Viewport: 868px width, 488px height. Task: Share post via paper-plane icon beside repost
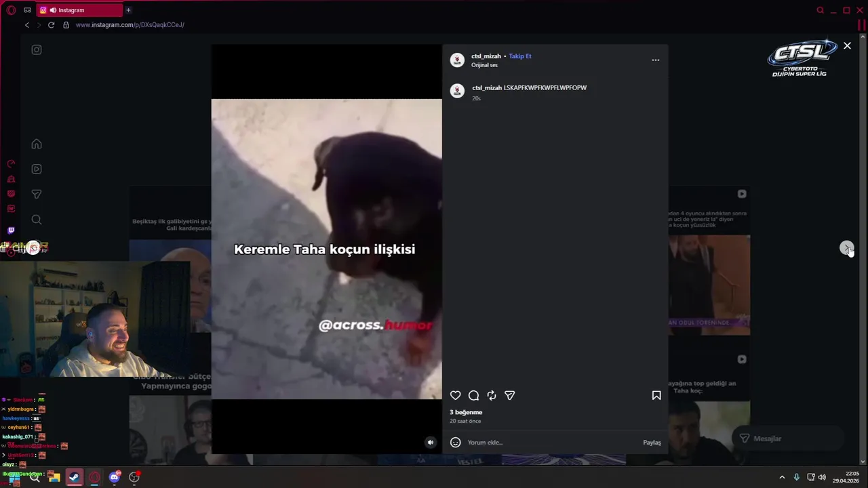[509, 395]
